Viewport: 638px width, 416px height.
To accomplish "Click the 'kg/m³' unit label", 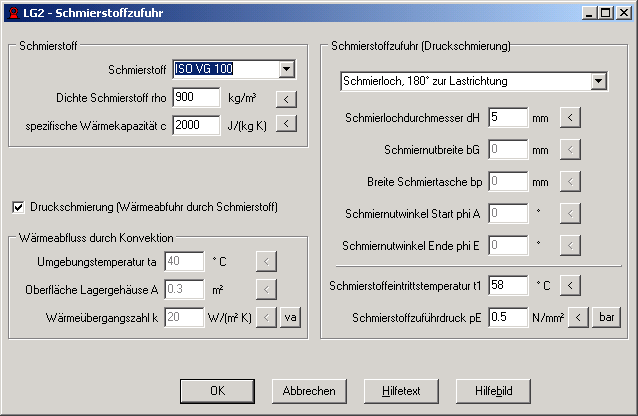I will (x=242, y=98).
